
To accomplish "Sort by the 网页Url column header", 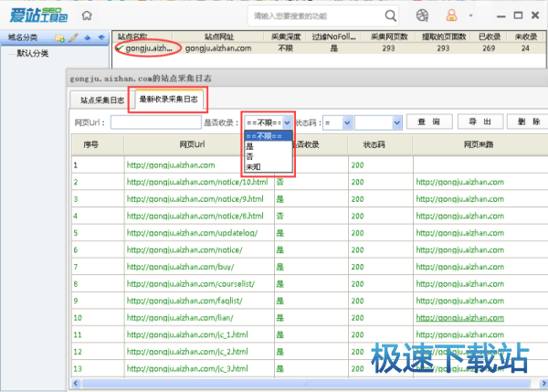I will click(192, 144).
